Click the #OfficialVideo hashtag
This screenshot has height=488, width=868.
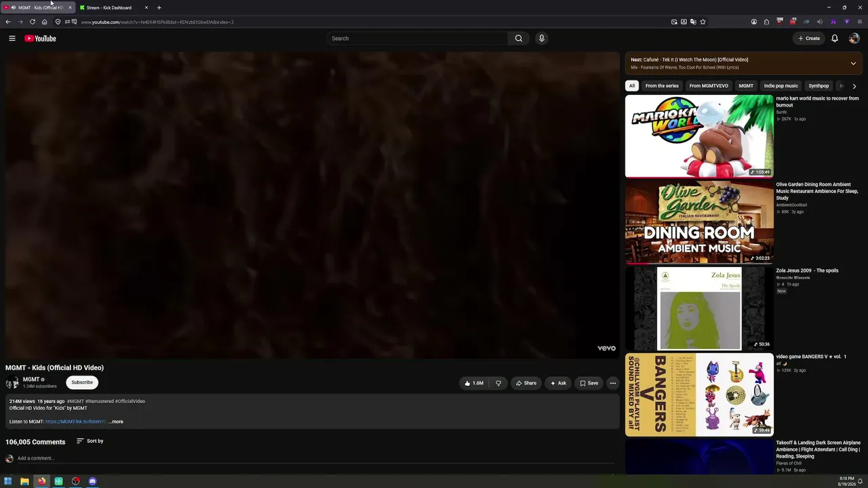click(x=130, y=401)
